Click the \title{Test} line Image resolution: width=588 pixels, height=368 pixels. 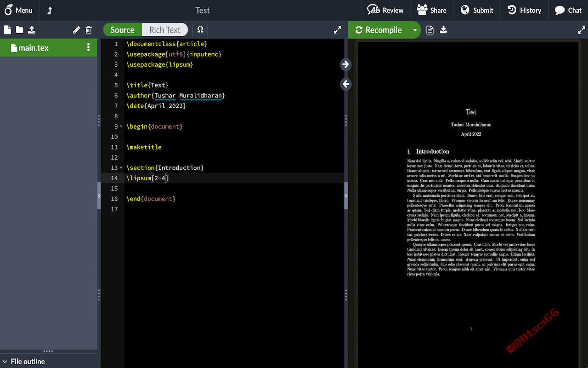click(x=148, y=85)
